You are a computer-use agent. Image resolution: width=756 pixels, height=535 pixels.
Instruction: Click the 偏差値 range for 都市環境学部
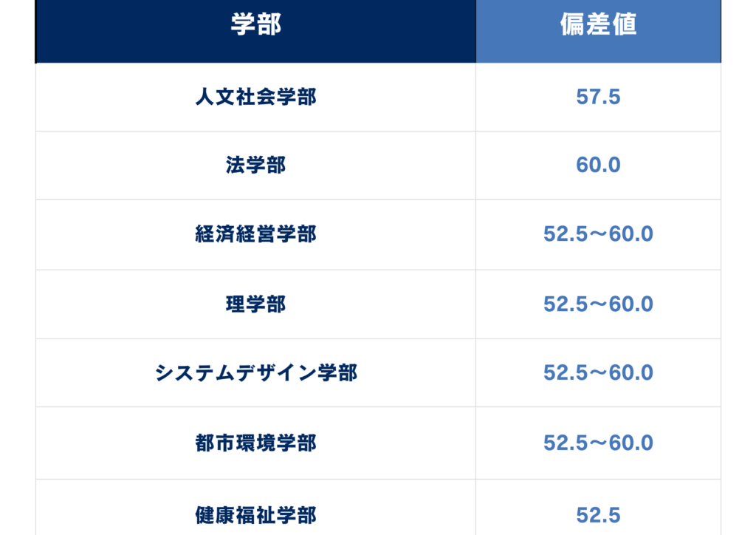coord(598,443)
